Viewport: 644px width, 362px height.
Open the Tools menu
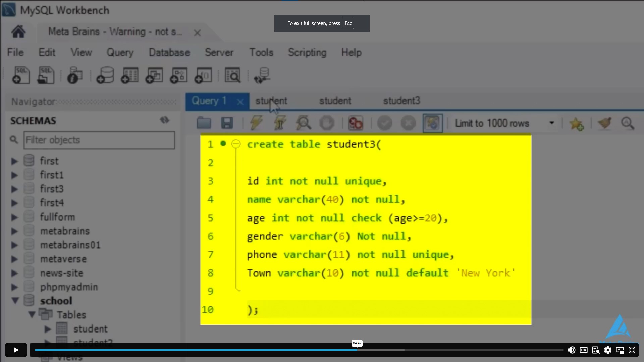(261, 52)
